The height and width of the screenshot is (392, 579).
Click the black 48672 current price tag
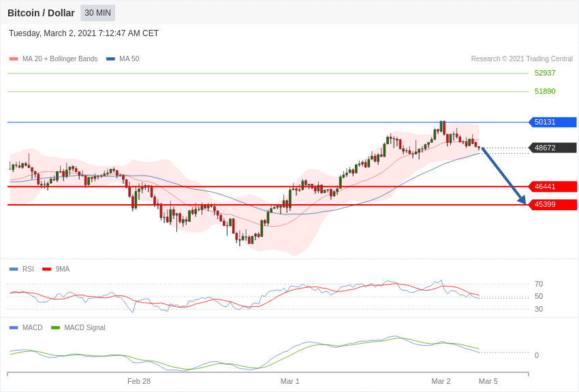553,148
